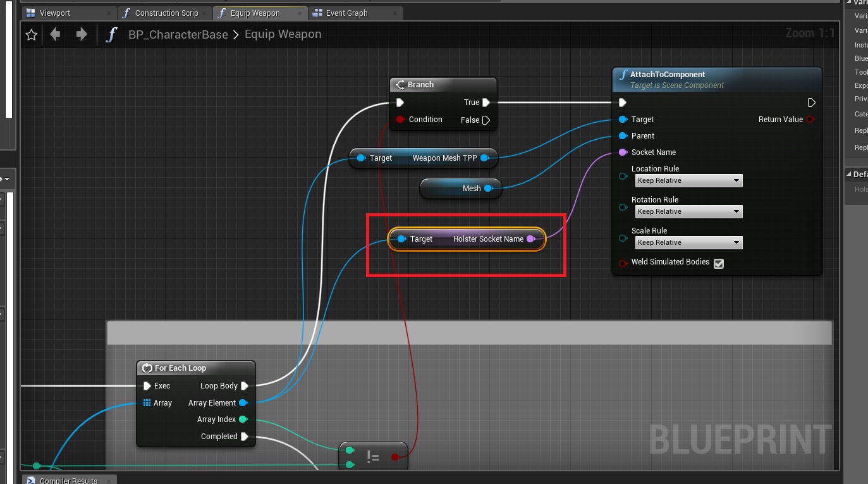Click BP_CharacterBase in the breadcrumb

[x=178, y=35]
